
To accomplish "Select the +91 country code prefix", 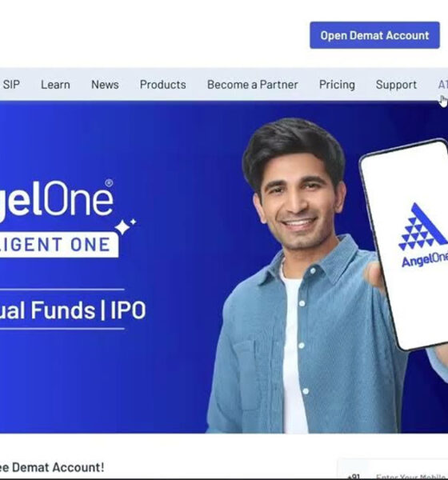I will pos(354,476).
